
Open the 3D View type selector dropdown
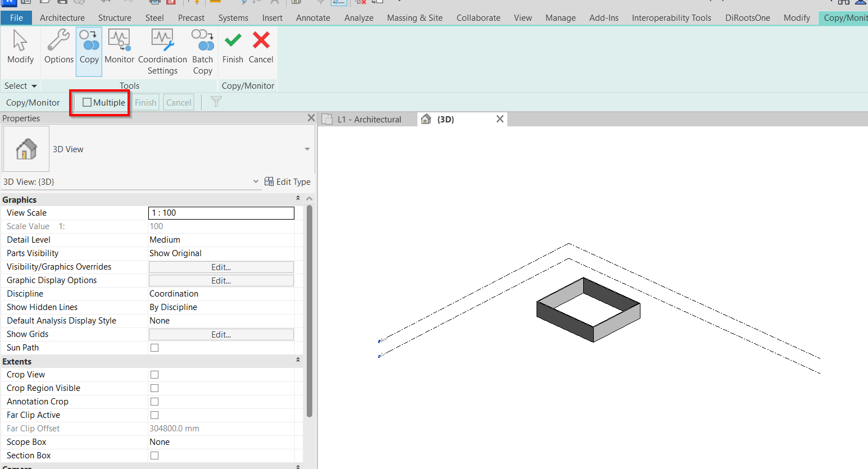(307, 149)
